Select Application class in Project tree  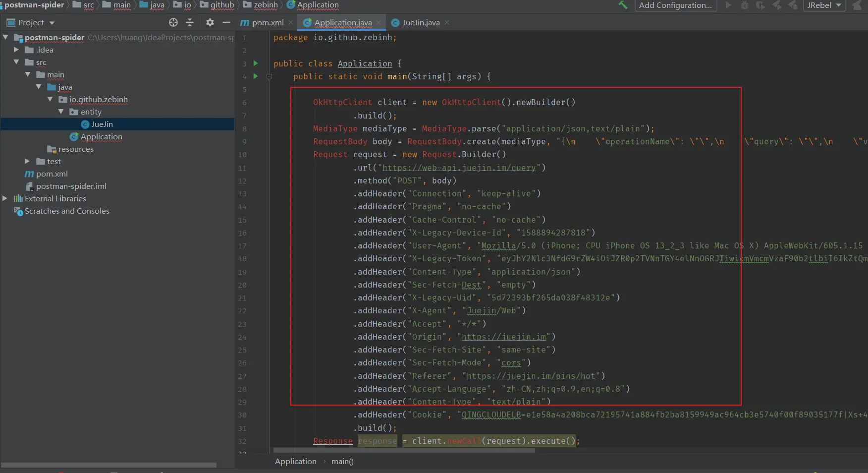pyautogui.click(x=101, y=136)
